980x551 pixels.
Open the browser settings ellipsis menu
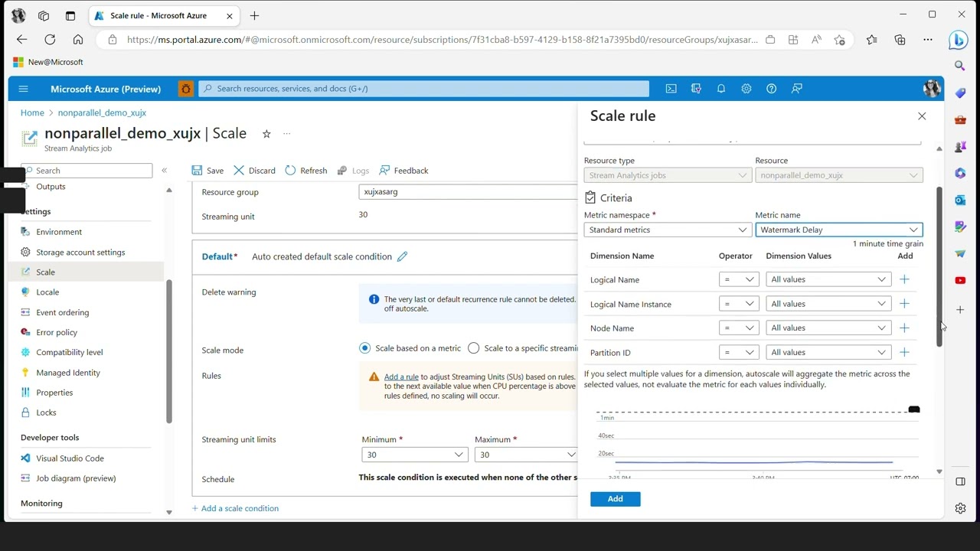928,40
